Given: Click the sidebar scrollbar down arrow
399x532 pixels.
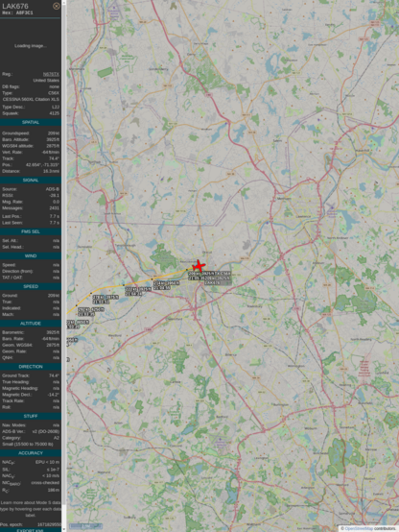Looking at the screenshot, I should (64, 529).
